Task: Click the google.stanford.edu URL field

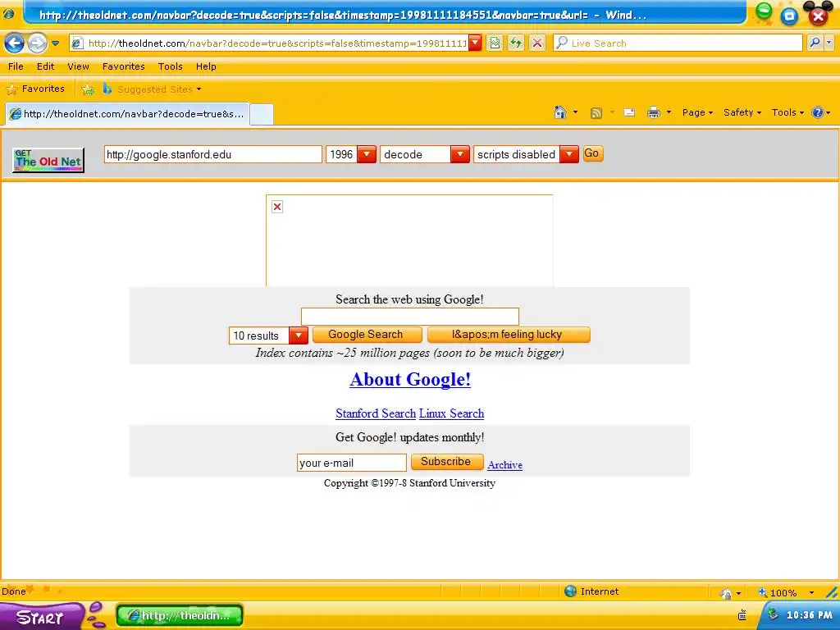Action: click(213, 154)
